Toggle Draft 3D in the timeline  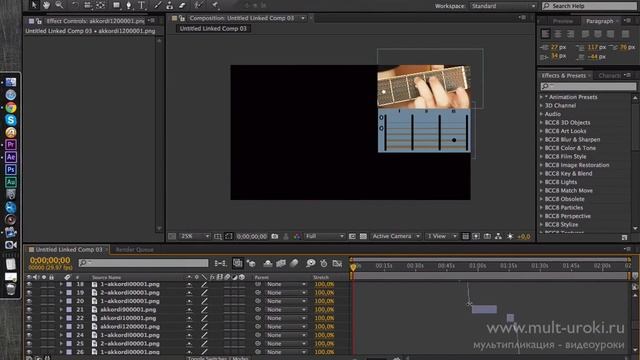[251, 263]
